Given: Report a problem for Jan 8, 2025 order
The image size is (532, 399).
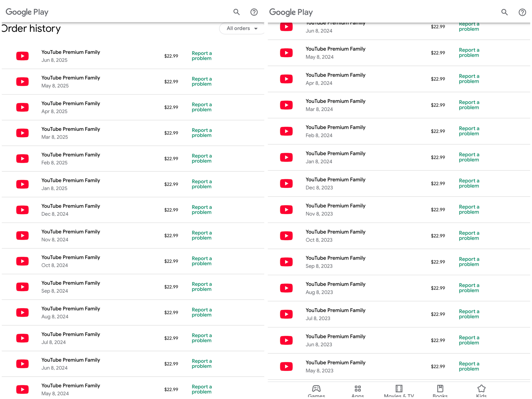Looking at the screenshot, I should pos(202,184).
